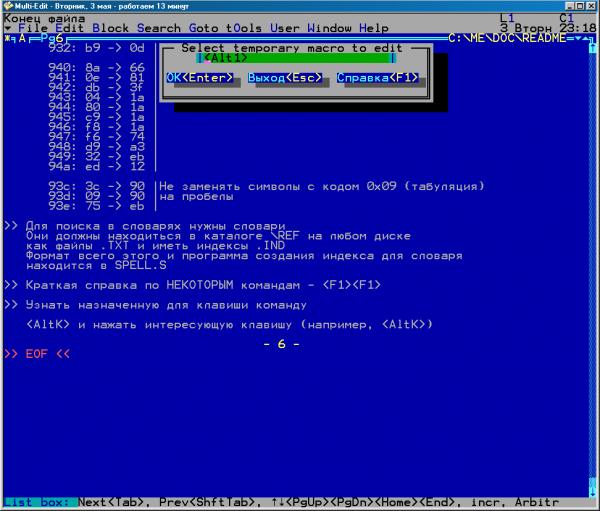Click the window close box at editor frame corner

[x=5, y=38]
